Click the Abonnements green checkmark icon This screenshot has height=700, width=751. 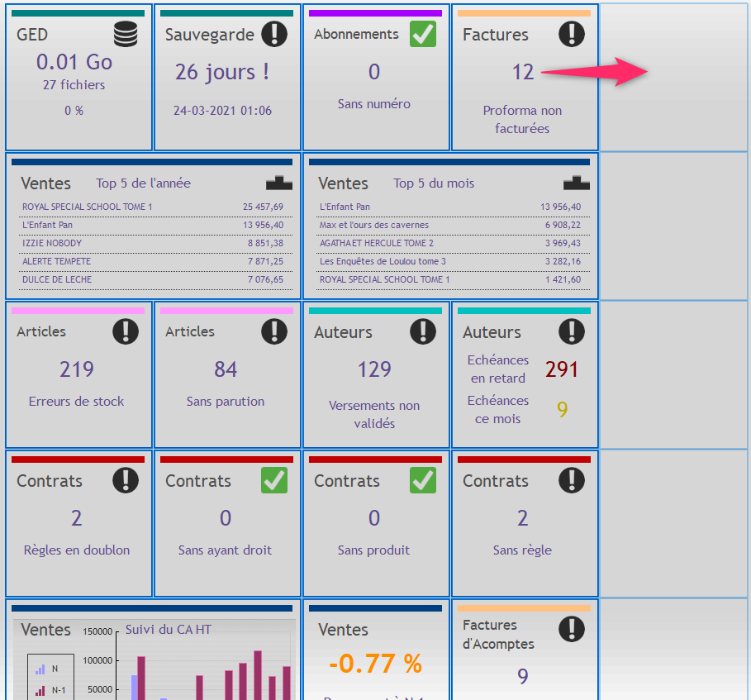(x=423, y=34)
